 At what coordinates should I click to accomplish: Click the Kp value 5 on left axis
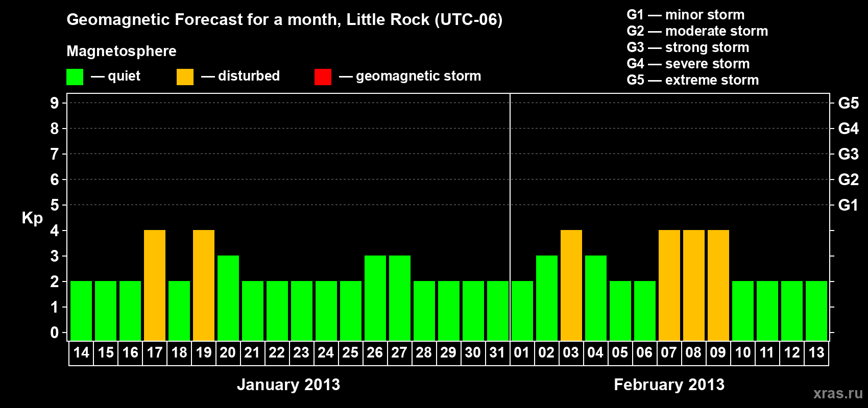pyautogui.click(x=55, y=205)
